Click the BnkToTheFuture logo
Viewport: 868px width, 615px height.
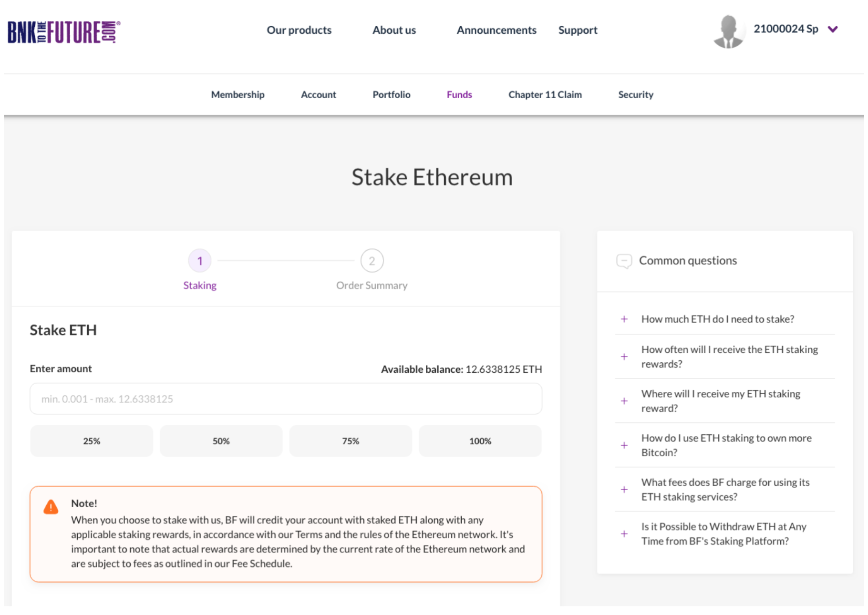point(64,32)
